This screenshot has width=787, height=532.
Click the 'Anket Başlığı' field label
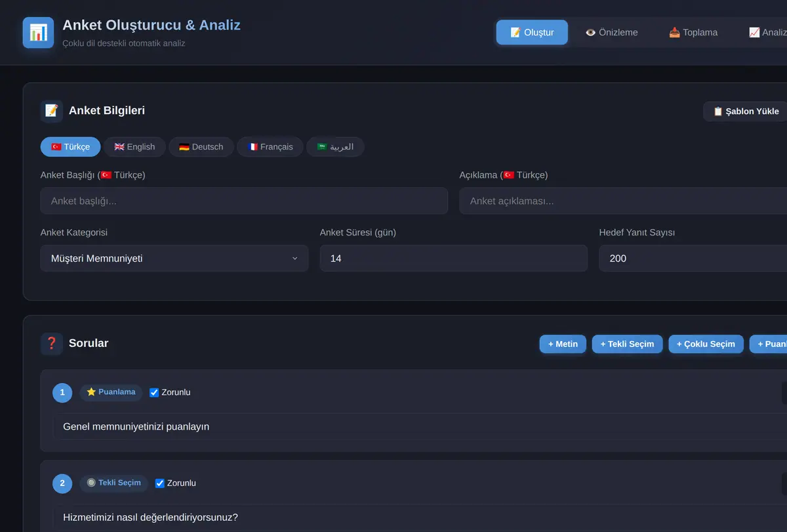tap(93, 175)
